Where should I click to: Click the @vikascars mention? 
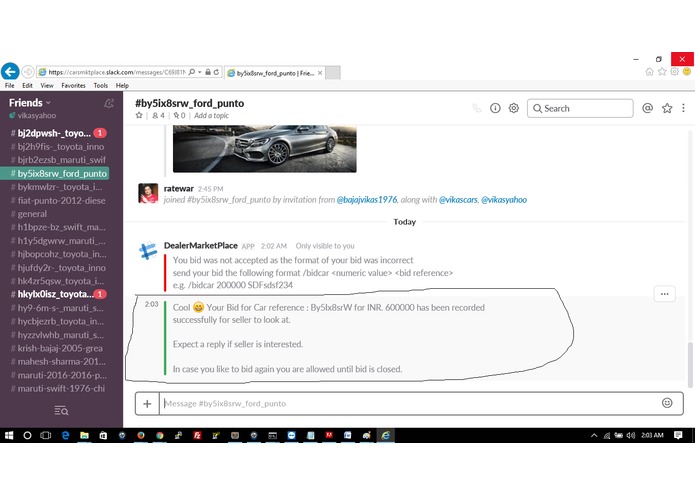(458, 200)
